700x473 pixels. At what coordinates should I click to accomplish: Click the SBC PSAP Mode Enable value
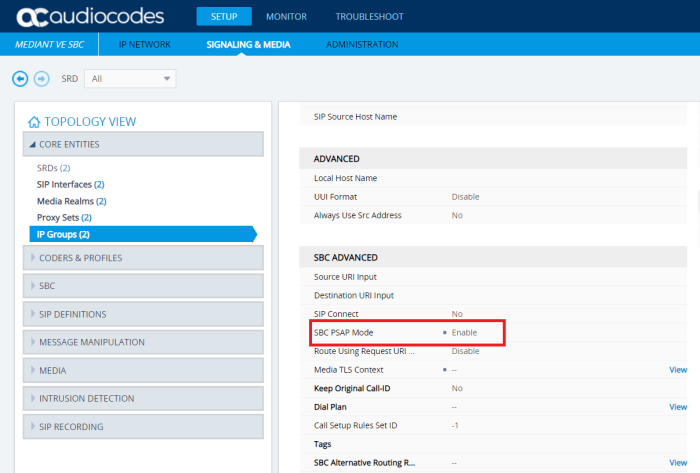point(464,332)
